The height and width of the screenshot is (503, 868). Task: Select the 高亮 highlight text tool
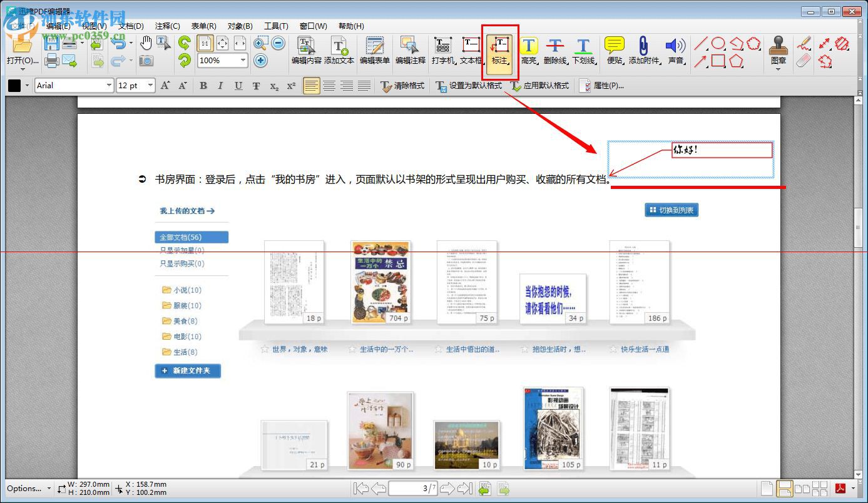tap(529, 51)
